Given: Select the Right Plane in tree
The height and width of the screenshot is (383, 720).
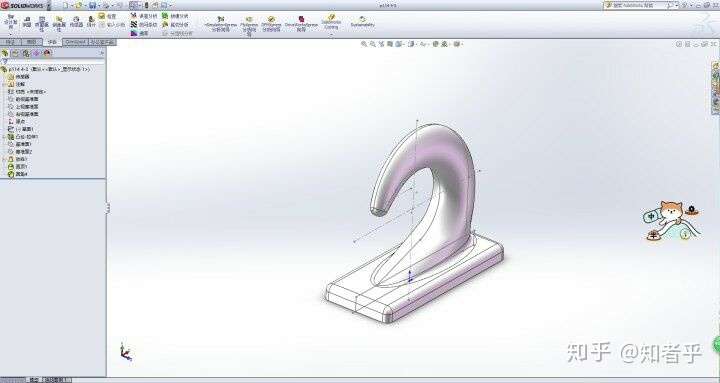Looking at the screenshot, I should [x=23, y=113].
